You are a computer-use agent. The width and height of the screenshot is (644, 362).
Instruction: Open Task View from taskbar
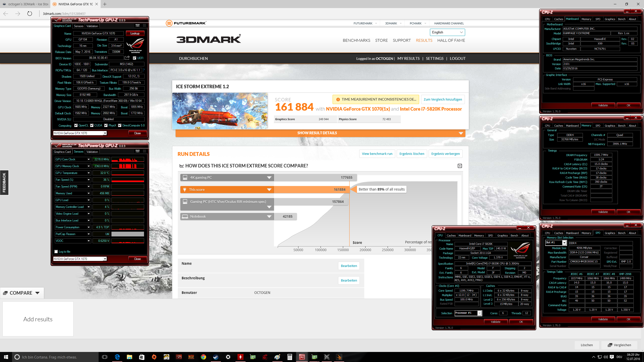(x=105, y=357)
